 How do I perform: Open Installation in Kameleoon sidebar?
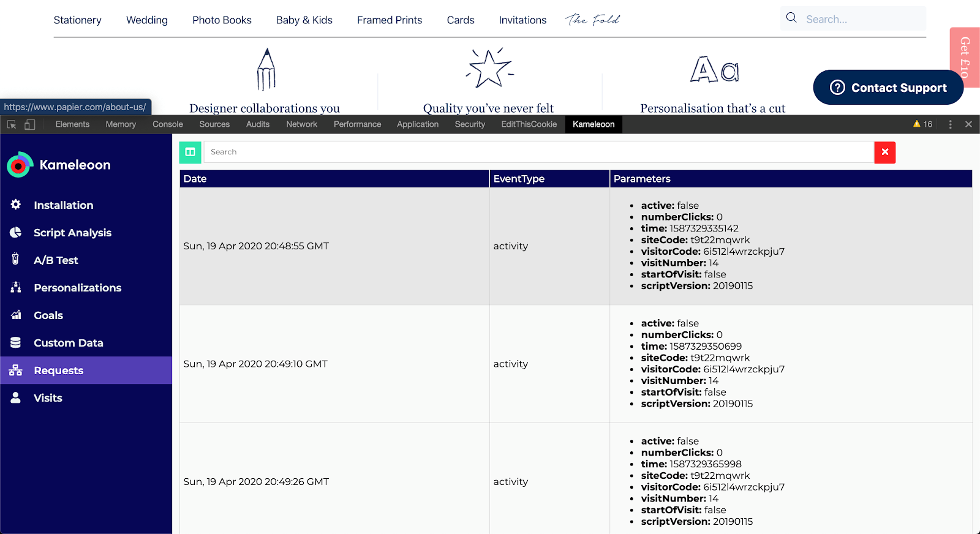[86, 205]
